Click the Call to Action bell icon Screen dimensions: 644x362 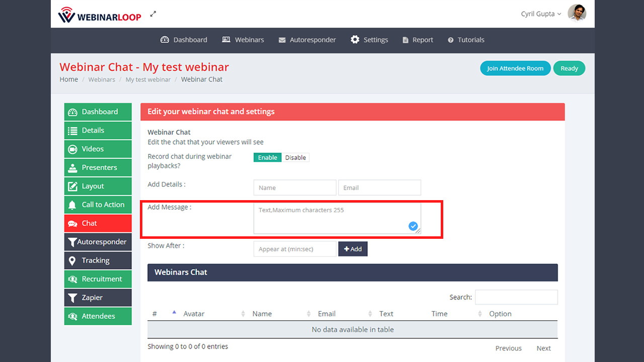(x=72, y=205)
